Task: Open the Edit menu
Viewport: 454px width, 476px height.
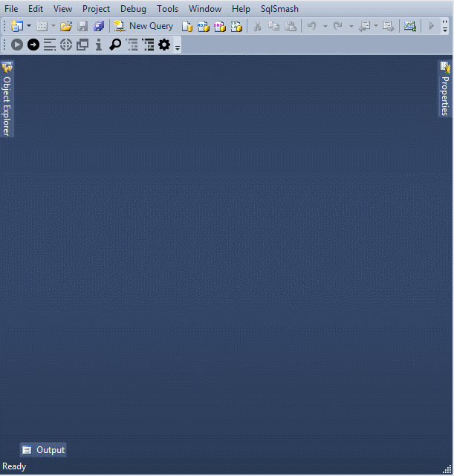Action: 36,9
